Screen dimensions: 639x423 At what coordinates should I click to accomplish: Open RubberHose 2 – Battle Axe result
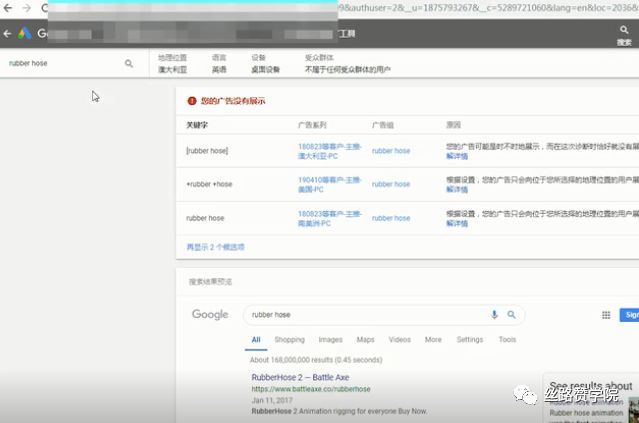click(300, 377)
